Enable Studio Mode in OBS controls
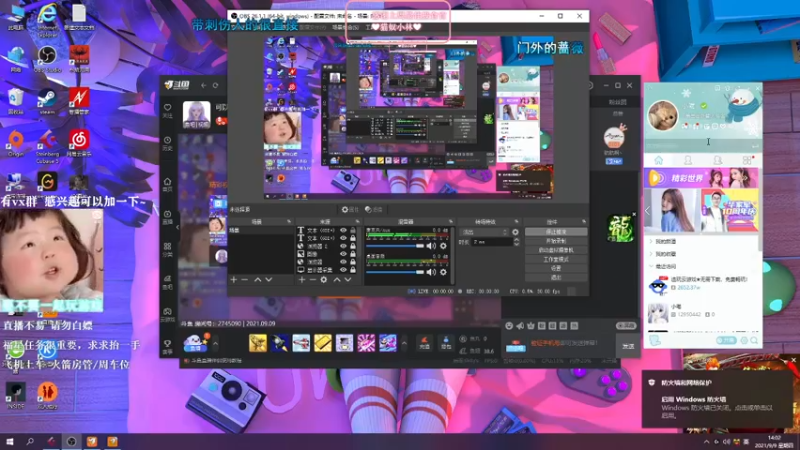800x450 pixels. pyautogui.click(x=556, y=259)
